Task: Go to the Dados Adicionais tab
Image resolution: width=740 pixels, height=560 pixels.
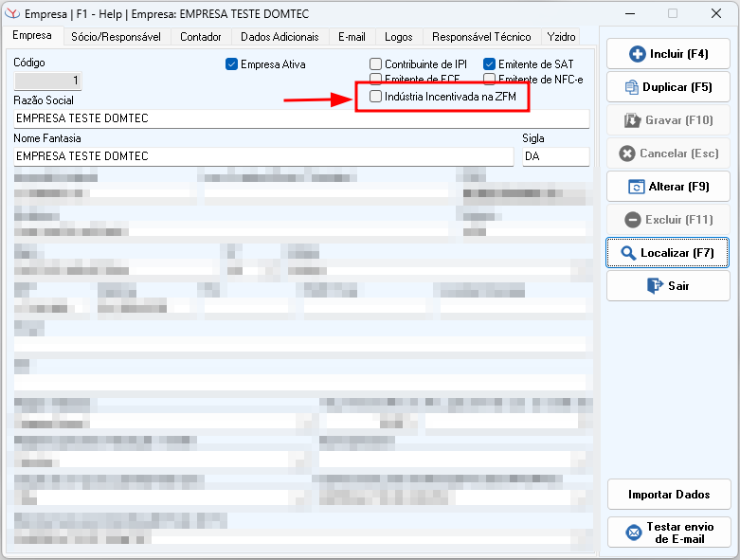Action: coord(280,37)
